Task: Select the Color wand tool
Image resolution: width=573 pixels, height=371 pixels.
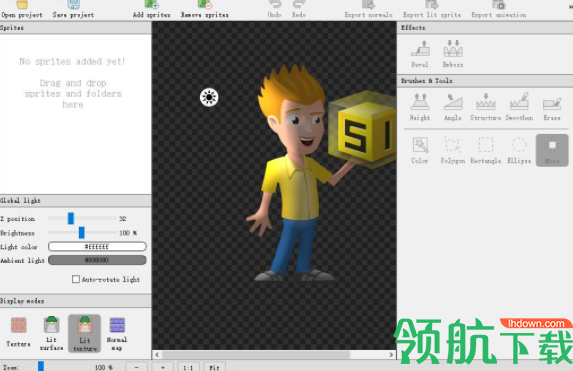Action: click(x=420, y=150)
